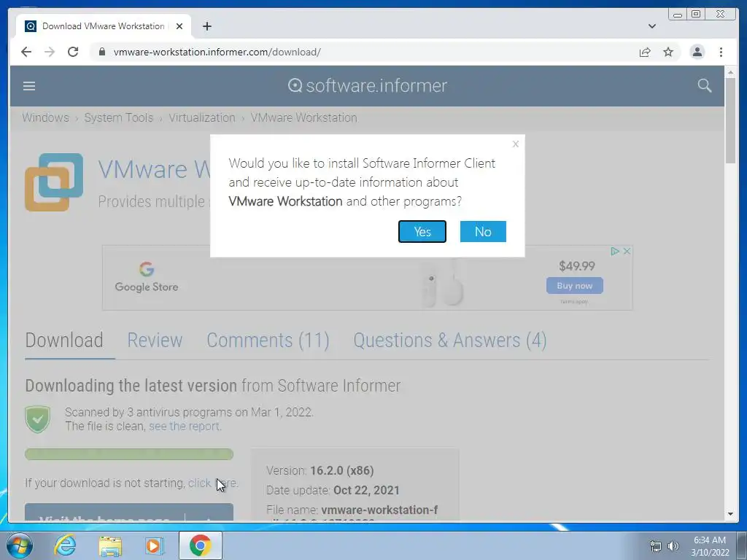747x560 pixels.
Task: Click the Google Store logo in ad
Action: pos(147,276)
